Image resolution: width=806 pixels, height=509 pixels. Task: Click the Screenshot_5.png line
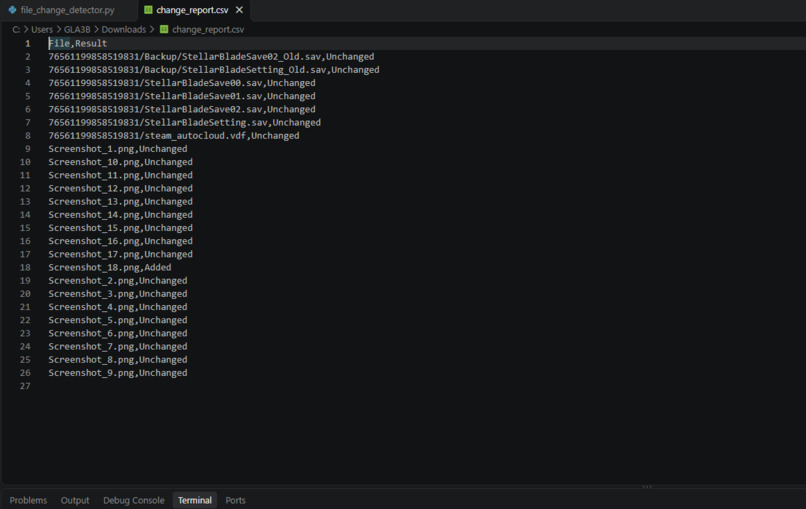pyautogui.click(x=118, y=320)
